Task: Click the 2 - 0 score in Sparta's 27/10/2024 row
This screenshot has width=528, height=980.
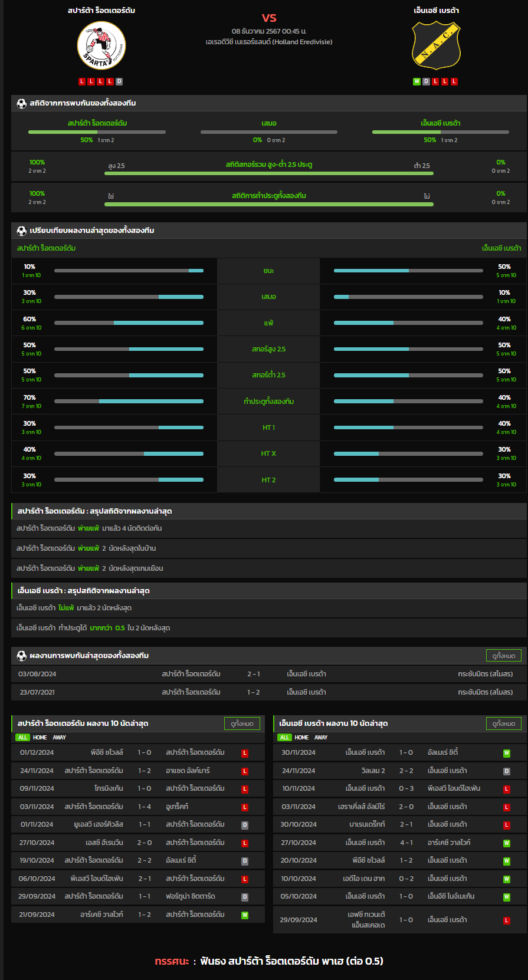Action: (145, 843)
